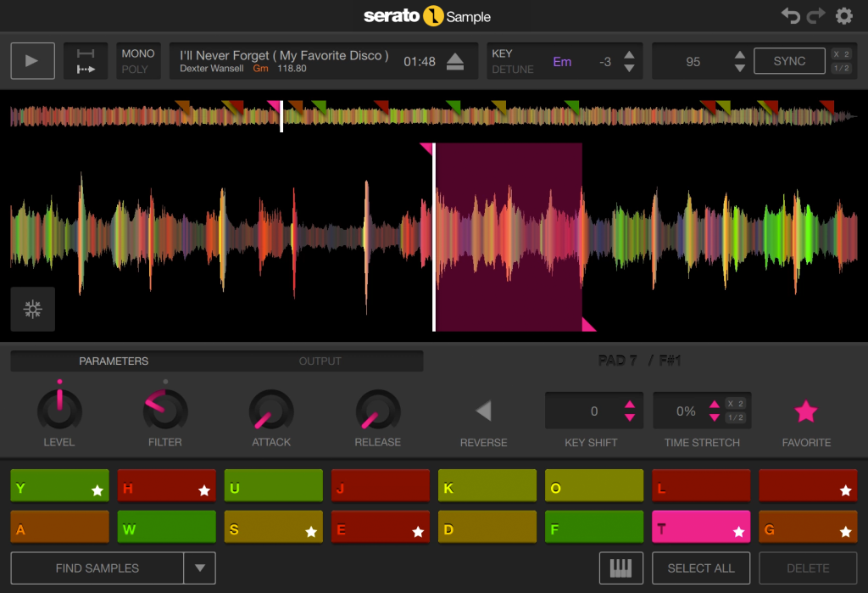Image resolution: width=868 pixels, height=593 pixels.
Task: Click the redo arrow
Action: click(x=815, y=14)
